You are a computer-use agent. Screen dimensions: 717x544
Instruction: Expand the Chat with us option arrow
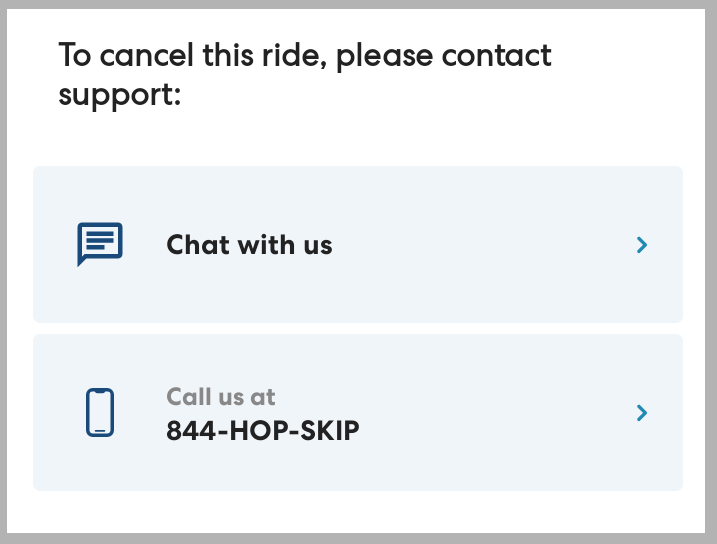[x=642, y=244]
